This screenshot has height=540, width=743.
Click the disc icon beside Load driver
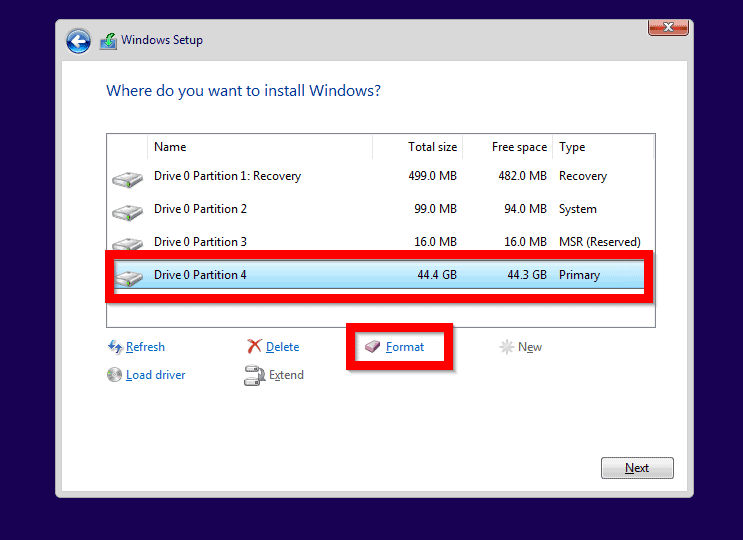tap(114, 375)
